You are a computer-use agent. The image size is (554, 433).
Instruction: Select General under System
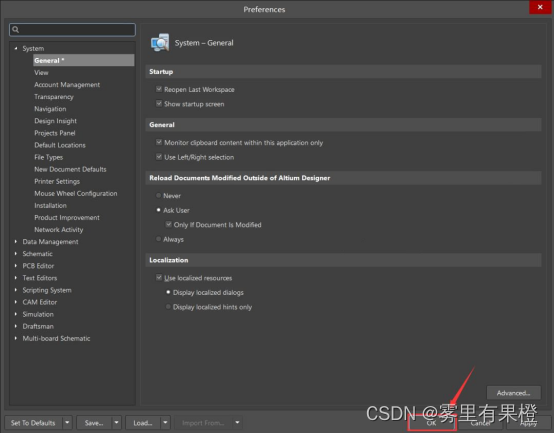coord(84,60)
